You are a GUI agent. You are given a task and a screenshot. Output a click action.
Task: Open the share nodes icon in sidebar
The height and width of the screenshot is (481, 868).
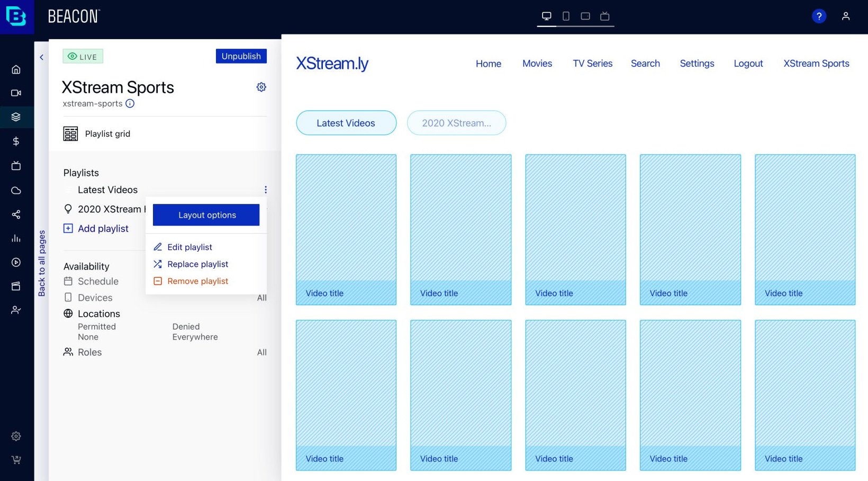pyautogui.click(x=16, y=215)
